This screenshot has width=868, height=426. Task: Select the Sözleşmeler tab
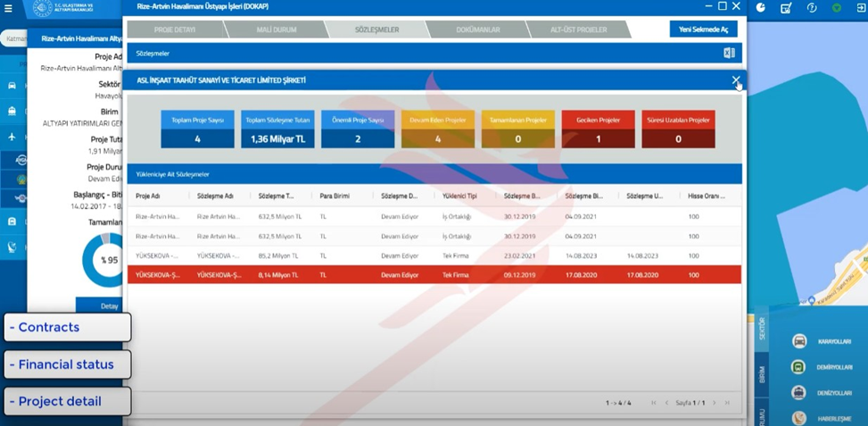tap(377, 29)
